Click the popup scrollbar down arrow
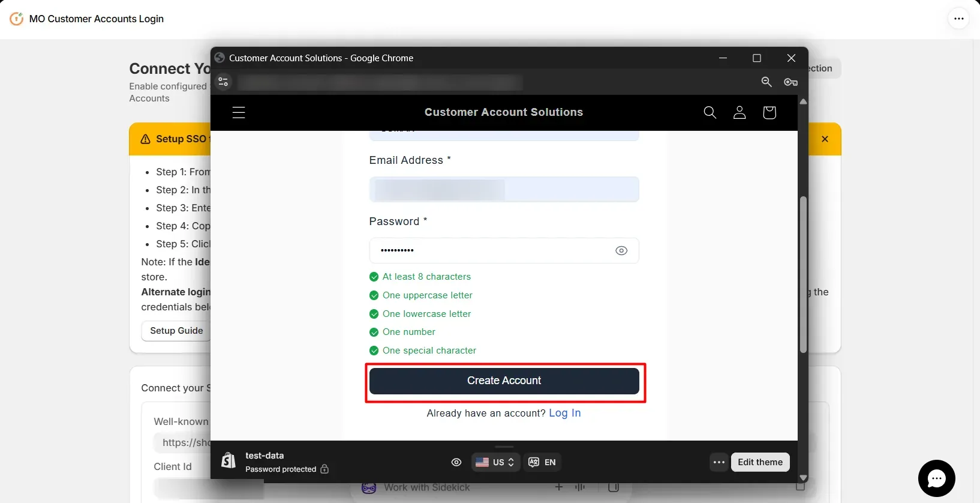 [x=804, y=478]
